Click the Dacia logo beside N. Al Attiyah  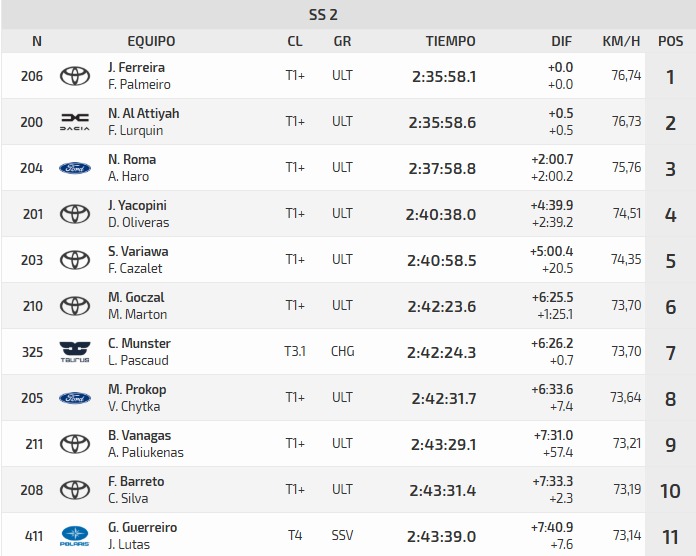pos(75,122)
